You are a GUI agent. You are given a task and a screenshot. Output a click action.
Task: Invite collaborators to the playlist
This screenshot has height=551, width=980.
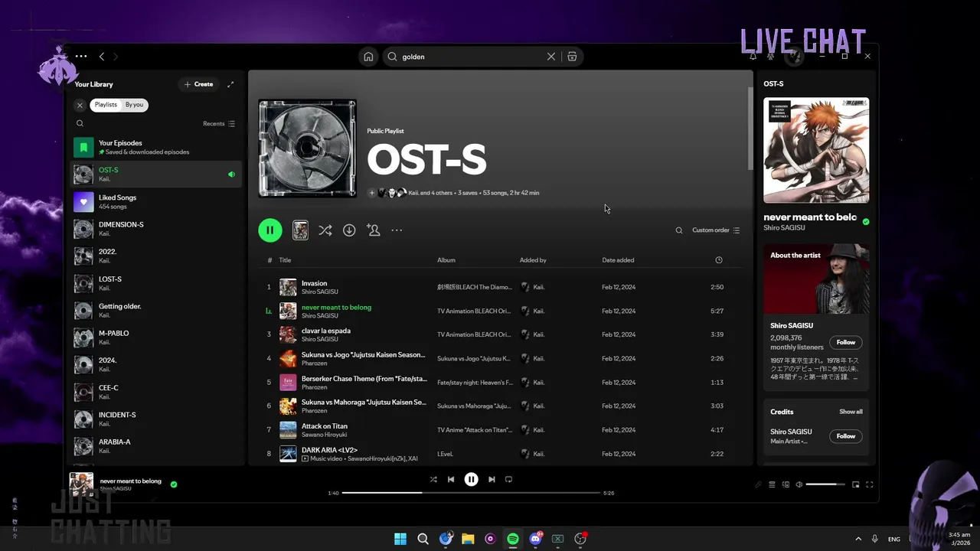tap(374, 230)
